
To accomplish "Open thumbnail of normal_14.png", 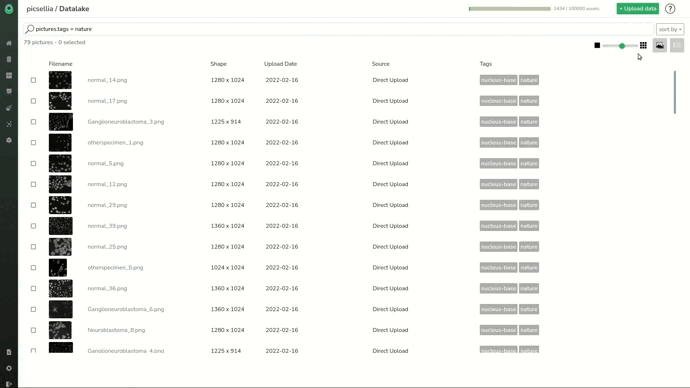I will pyautogui.click(x=60, y=80).
